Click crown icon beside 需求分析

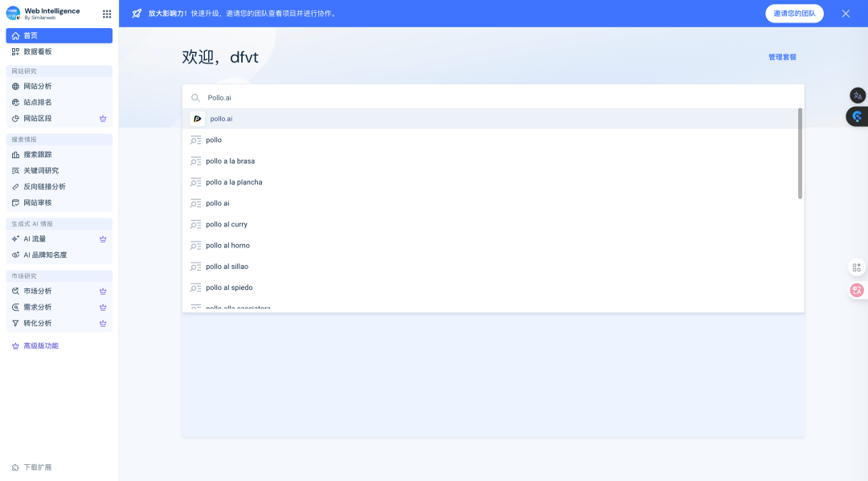point(103,307)
